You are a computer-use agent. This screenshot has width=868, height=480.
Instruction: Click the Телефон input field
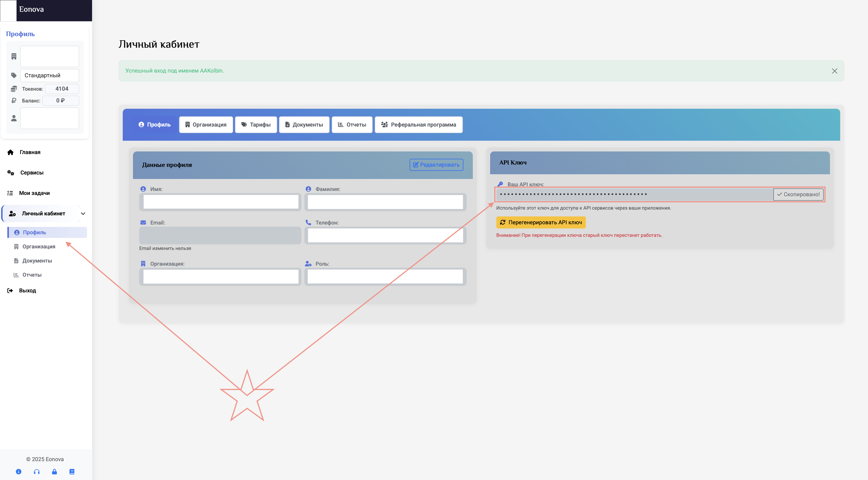[385, 235]
